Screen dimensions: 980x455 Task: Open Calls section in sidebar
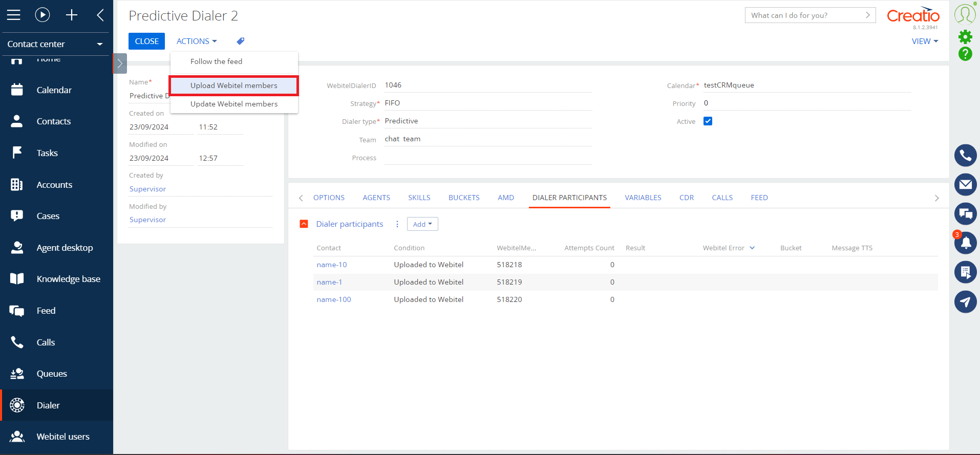pos(56,342)
